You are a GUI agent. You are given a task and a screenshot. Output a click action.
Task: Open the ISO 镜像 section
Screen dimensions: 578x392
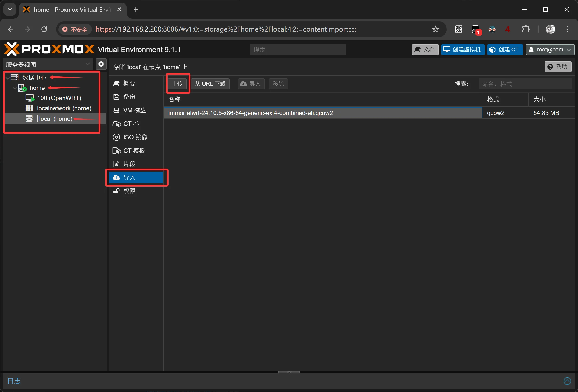point(135,137)
